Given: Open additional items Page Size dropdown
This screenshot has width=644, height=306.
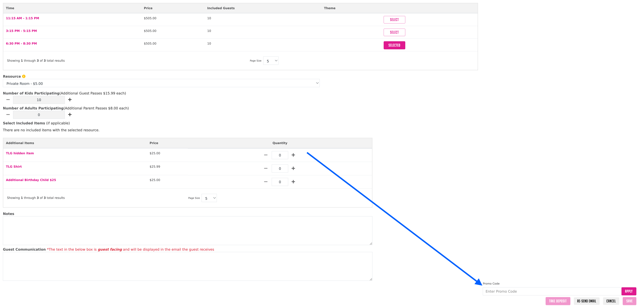Looking at the screenshot, I should (209, 198).
